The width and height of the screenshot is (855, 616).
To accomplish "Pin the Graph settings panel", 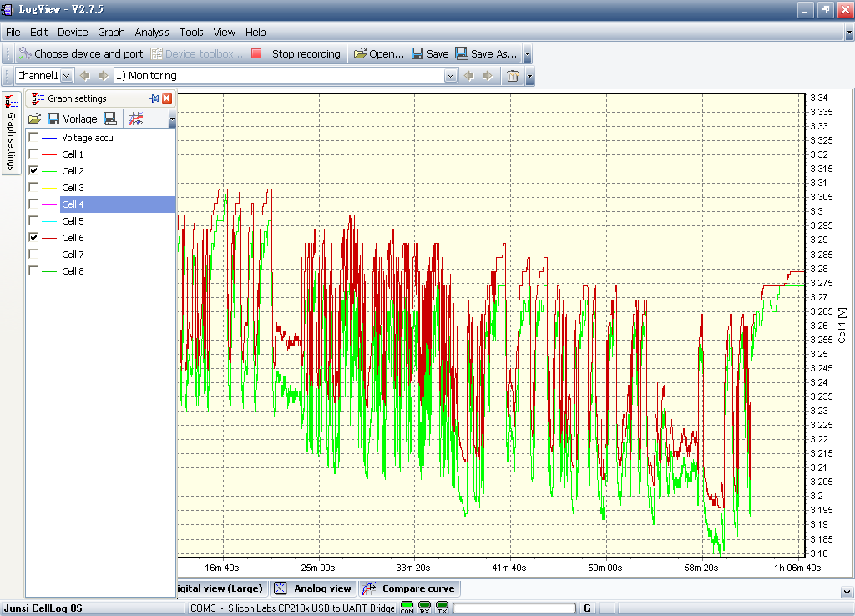I will 154,98.
